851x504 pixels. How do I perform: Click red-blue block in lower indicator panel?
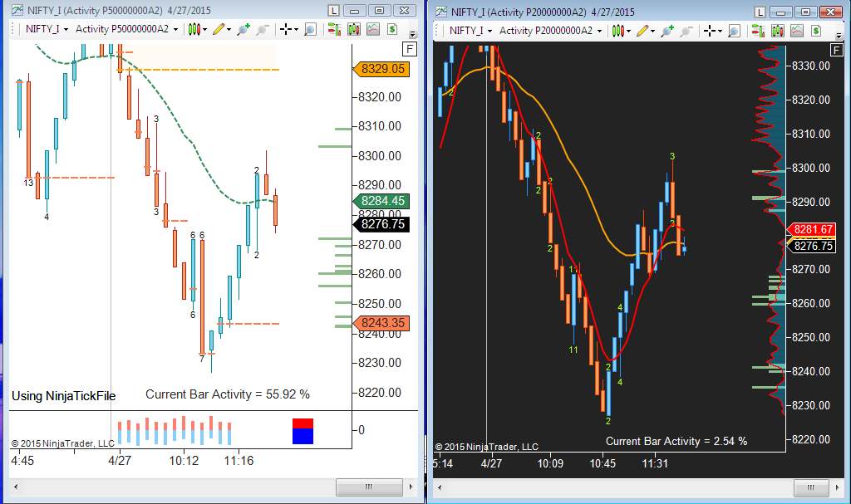click(303, 431)
